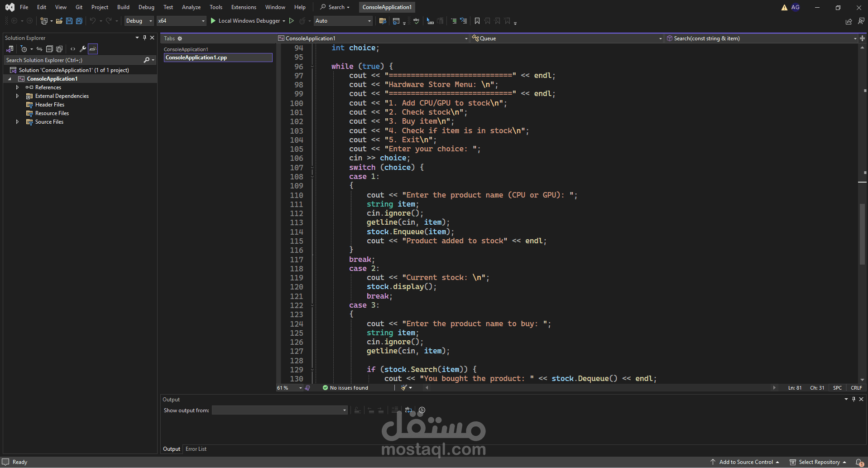Open the Debug configuration dropdown
868x468 pixels.
point(139,21)
